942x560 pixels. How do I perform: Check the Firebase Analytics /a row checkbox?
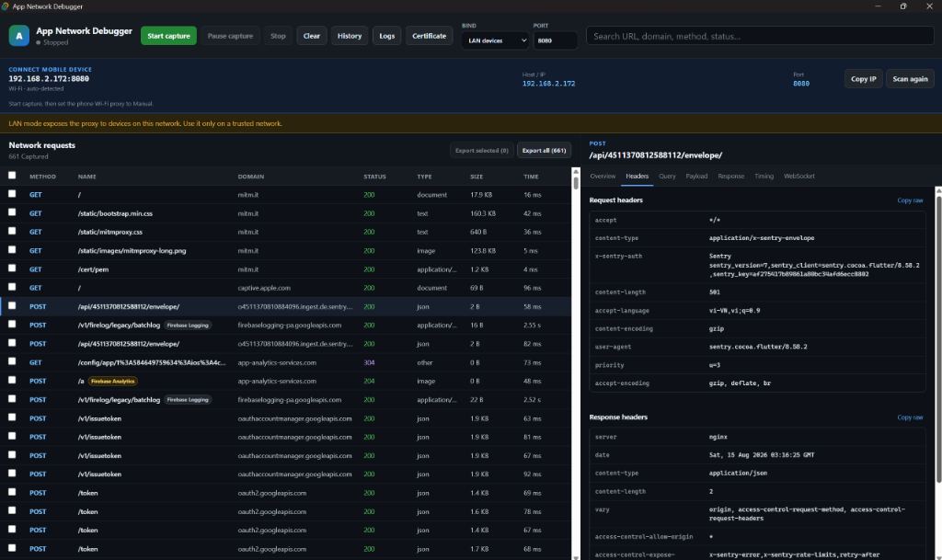point(12,380)
